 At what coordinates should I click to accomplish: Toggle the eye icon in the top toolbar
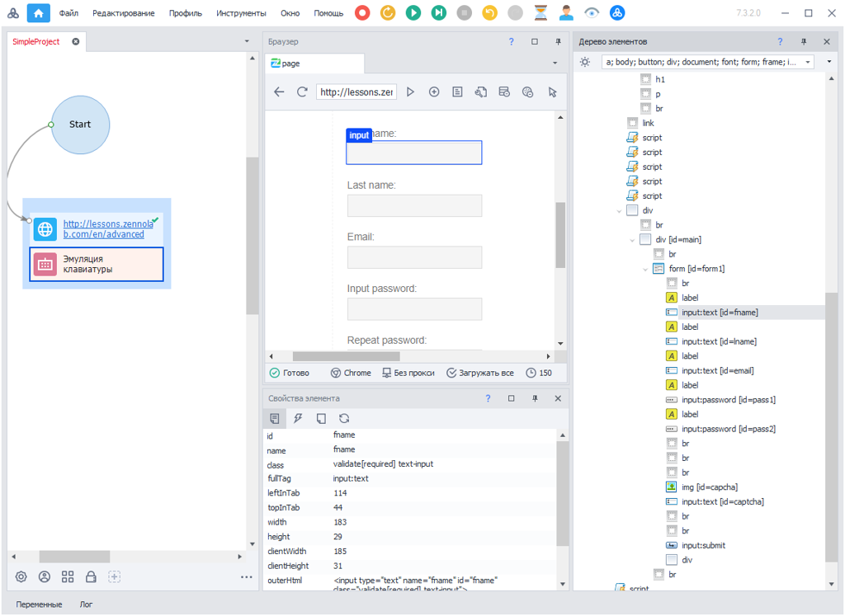592,13
